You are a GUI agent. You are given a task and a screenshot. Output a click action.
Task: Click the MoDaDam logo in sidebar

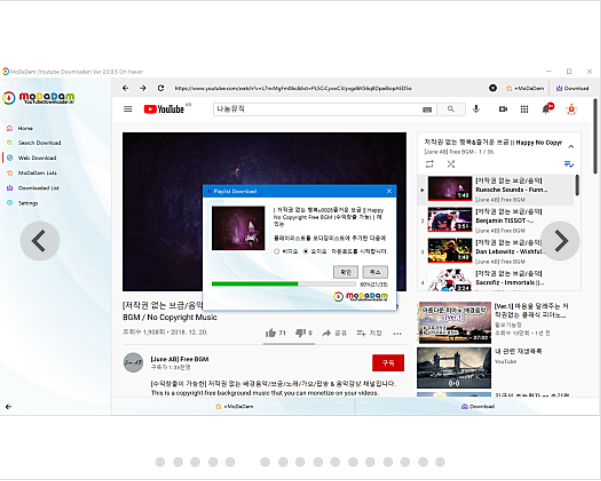click(38, 98)
